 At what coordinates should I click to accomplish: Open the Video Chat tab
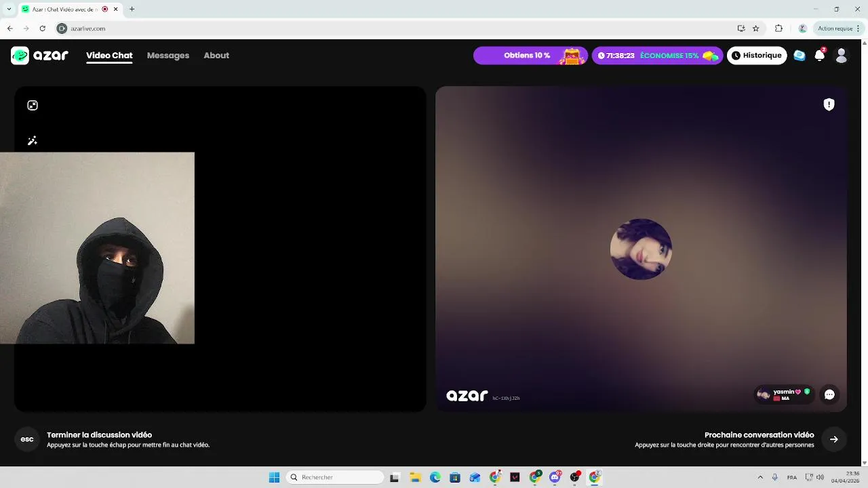pyautogui.click(x=109, y=56)
